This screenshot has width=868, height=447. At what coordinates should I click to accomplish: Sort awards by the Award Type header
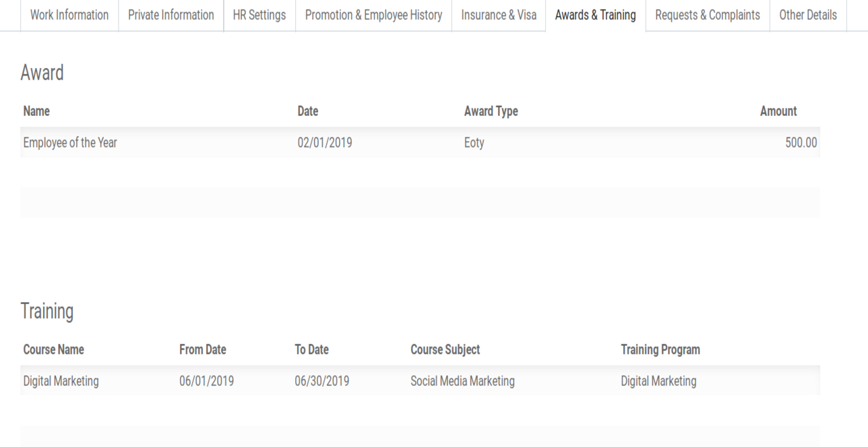(x=491, y=112)
